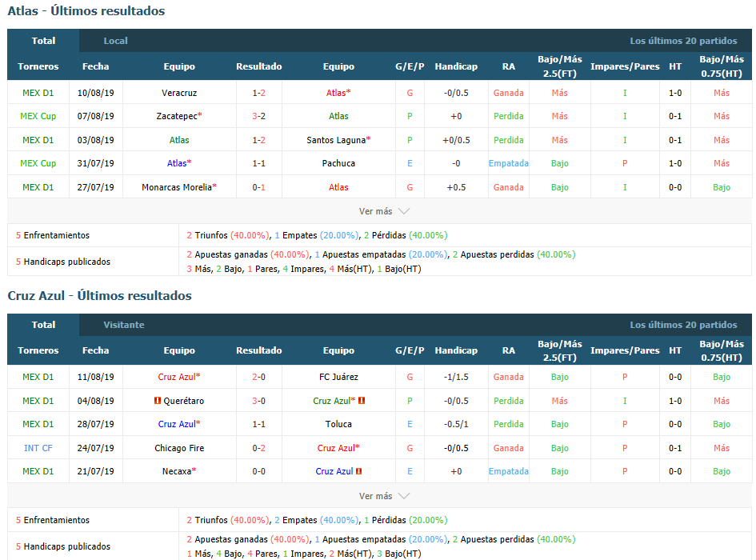
Task: Click red card icon in Cruz Azul 21/07/19 row
Action: coord(358,470)
